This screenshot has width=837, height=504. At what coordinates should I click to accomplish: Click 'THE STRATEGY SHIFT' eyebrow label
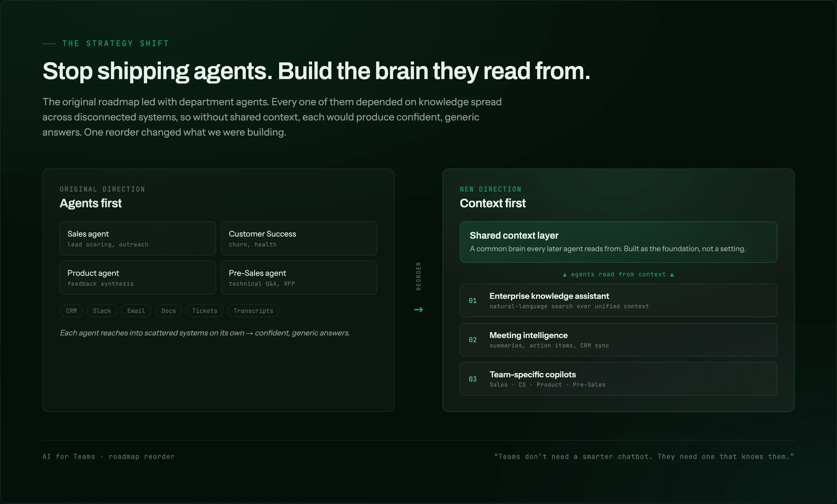tap(115, 44)
